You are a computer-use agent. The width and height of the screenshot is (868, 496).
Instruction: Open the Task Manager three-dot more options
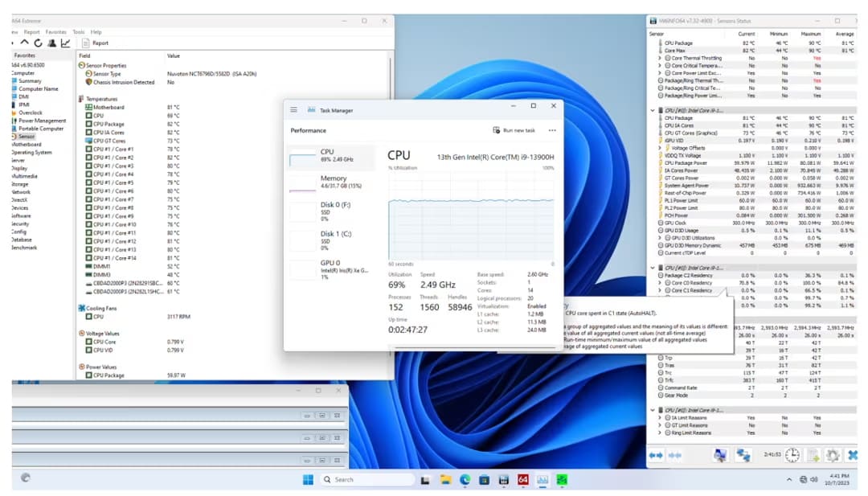click(552, 131)
